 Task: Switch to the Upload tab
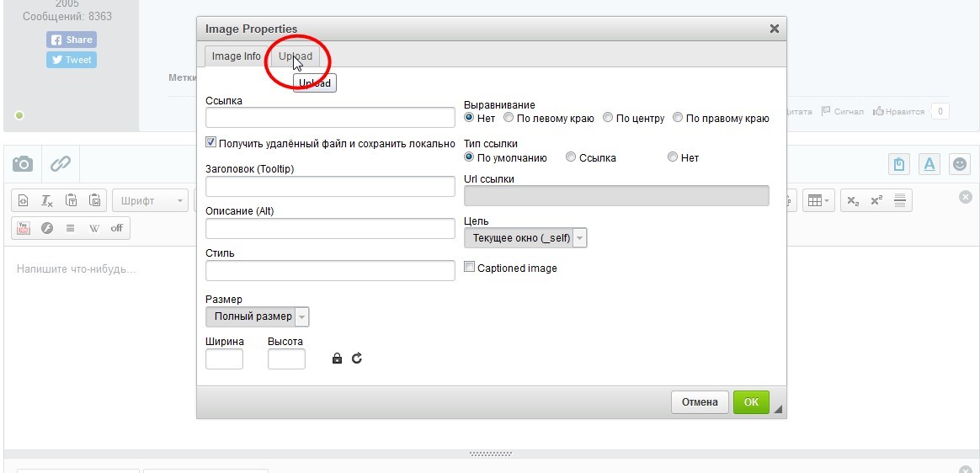pyautogui.click(x=296, y=56)
